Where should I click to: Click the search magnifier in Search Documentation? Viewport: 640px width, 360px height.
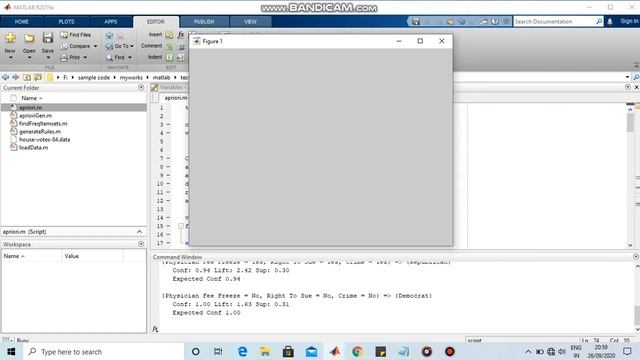[x=599, y=21]
